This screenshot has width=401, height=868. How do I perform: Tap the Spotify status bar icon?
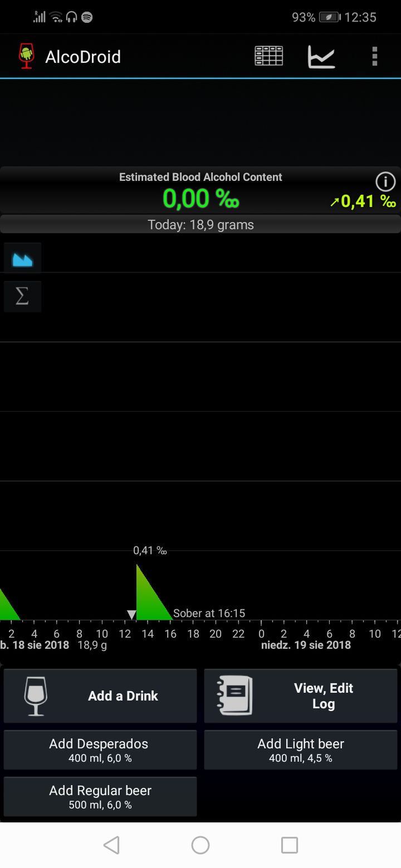coord(87,17)
